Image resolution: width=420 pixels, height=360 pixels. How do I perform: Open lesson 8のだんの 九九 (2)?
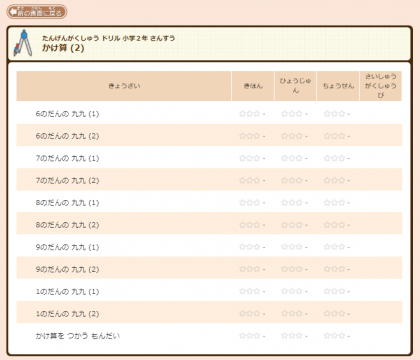click(x=67, y=225)
